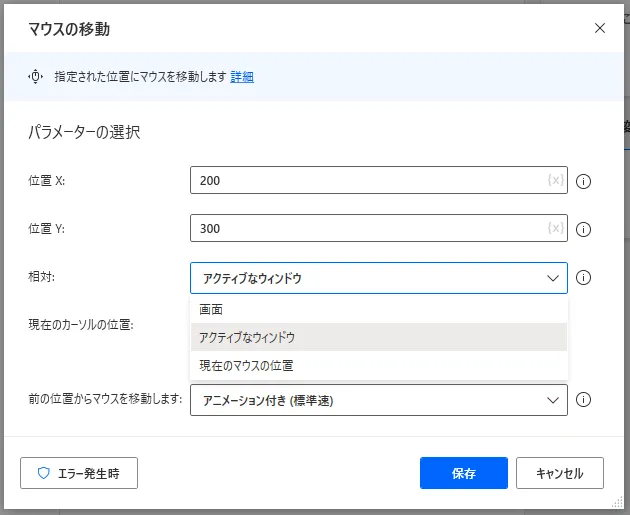Open the 詳細 help link
This screenshot has height=515, width=630.
pos(242,77)
